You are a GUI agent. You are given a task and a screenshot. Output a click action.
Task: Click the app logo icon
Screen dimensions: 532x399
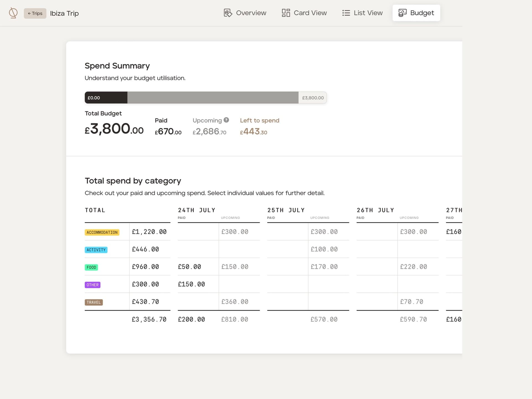[x=13, y=13]
